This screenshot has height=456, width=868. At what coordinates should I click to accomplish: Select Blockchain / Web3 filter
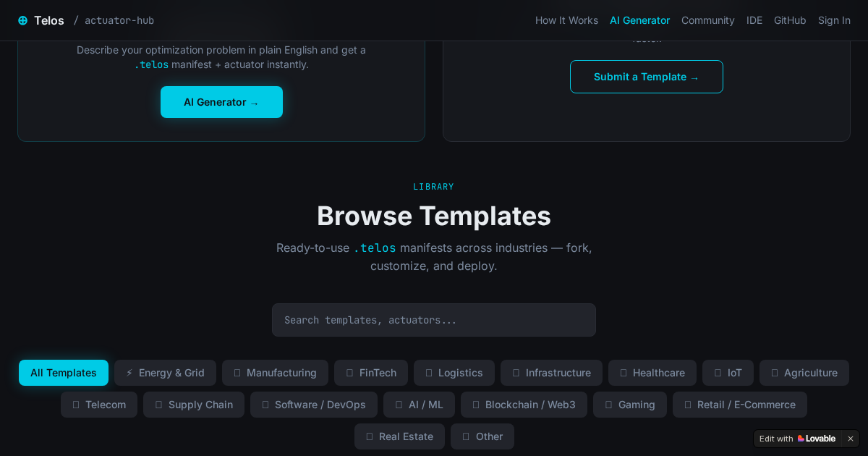pos(524,405)
